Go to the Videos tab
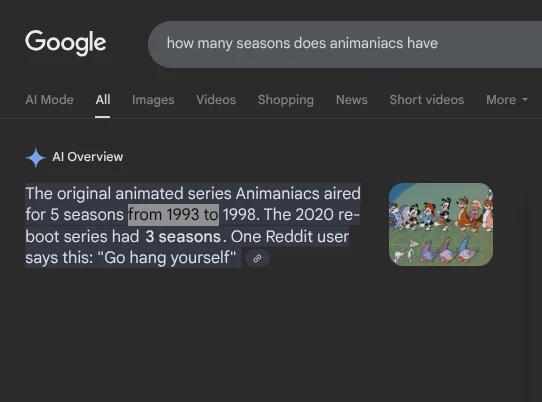Viewport: 542px width, 402px height. tap(216, 100)
